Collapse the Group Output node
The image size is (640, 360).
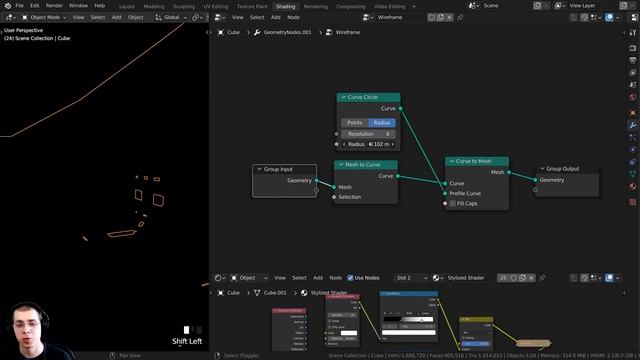click(542, 169)
